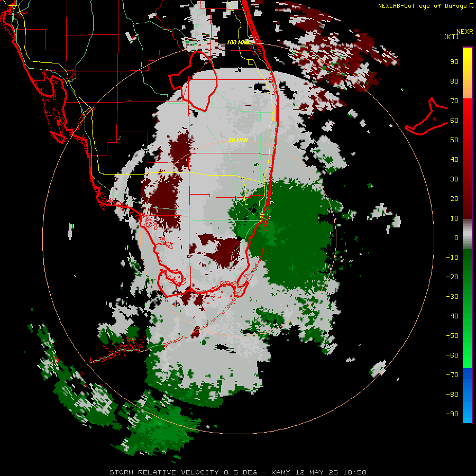This screenshot has width=476, height=476.
Task: Click the gray zero-velocity segment of the color bar
Action: 467,234
